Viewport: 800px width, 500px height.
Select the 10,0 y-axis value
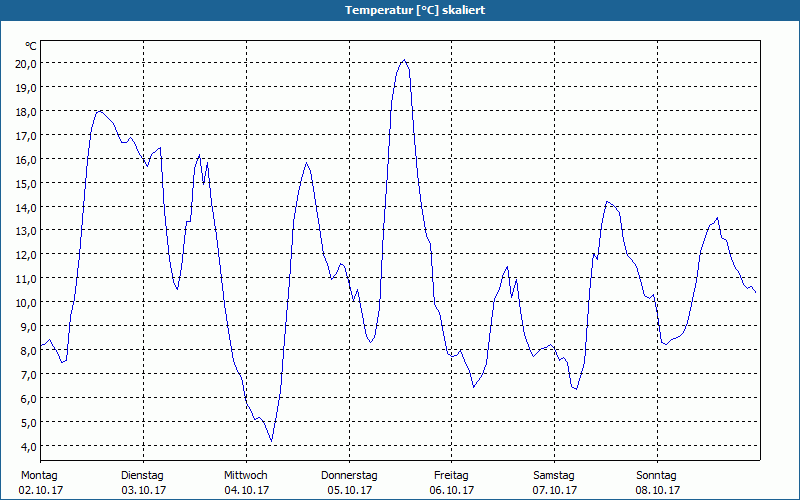(26, 303)
